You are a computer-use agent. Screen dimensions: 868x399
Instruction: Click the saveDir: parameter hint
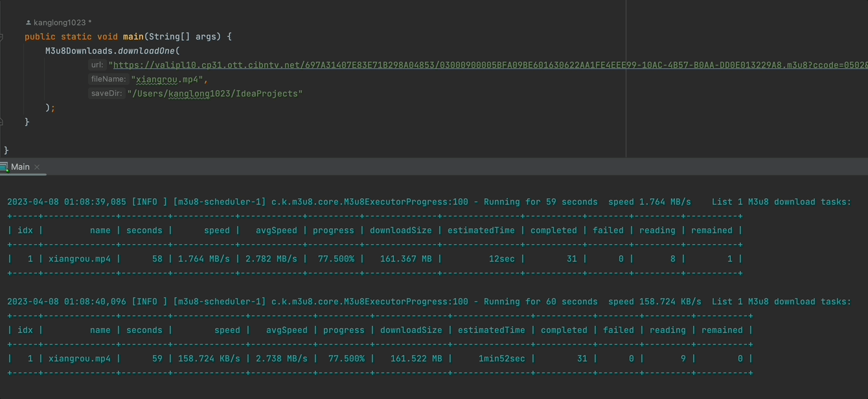pos(106,93)
